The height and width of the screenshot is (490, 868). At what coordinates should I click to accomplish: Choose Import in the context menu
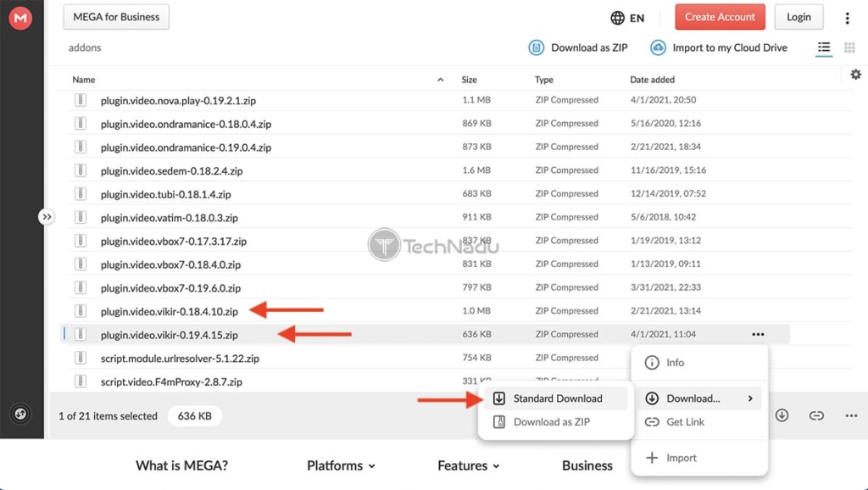coord(699,458)
